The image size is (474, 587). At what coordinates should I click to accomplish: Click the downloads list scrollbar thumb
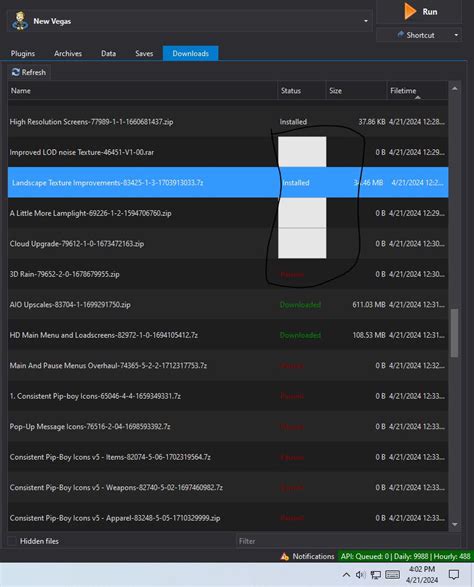[x=455, y=333]
